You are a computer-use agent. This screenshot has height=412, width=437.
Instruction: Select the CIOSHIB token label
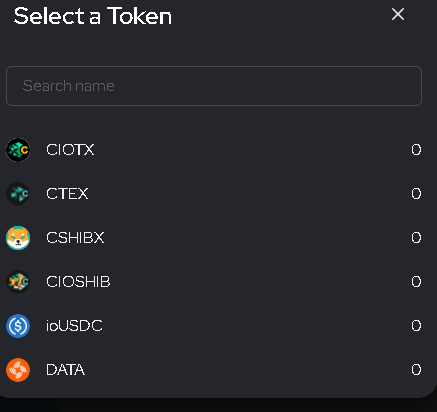(78, 282)
